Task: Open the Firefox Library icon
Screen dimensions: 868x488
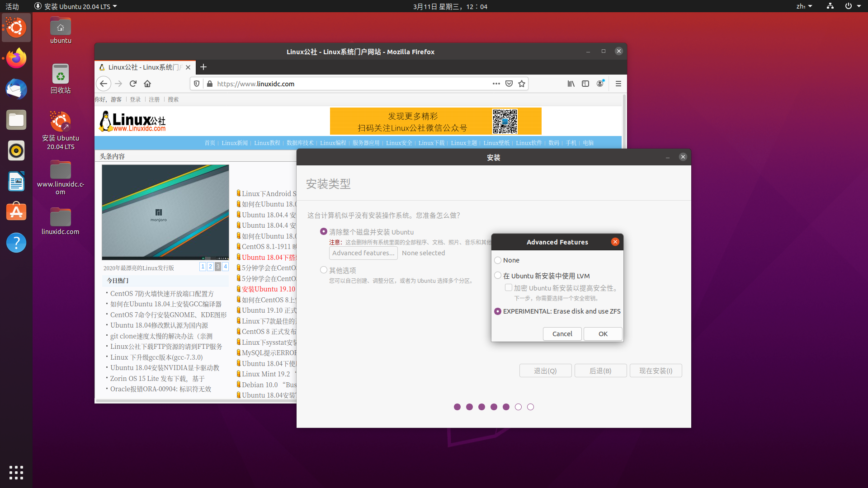Action: pos(571,84)
